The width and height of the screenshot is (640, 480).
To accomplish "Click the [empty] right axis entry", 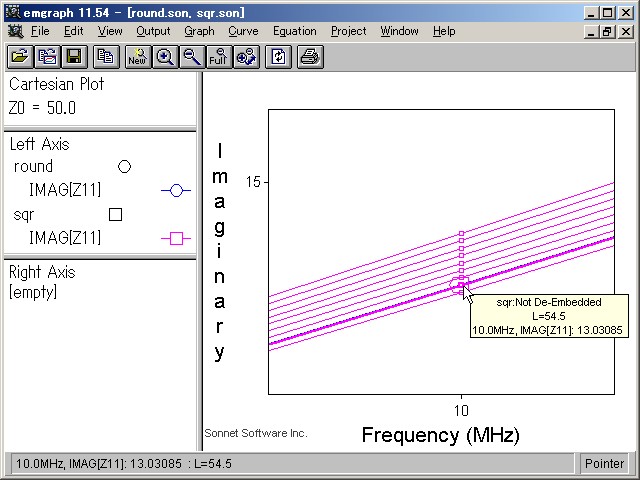I will (33, 292).
